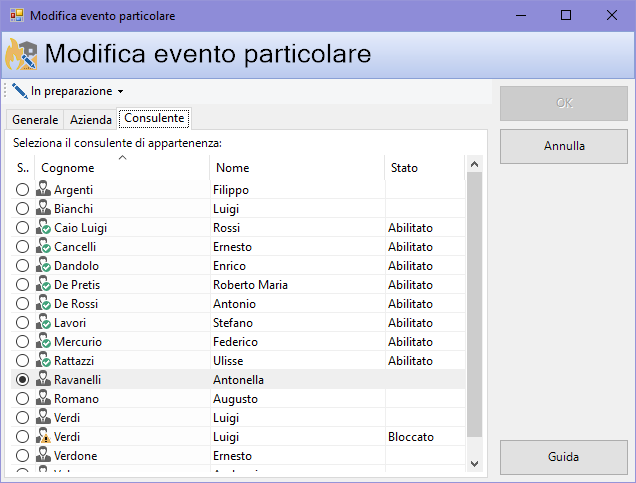Select the Rattazzi radio button
This screenshot has width=636, height=483.
tap(22, 361)
